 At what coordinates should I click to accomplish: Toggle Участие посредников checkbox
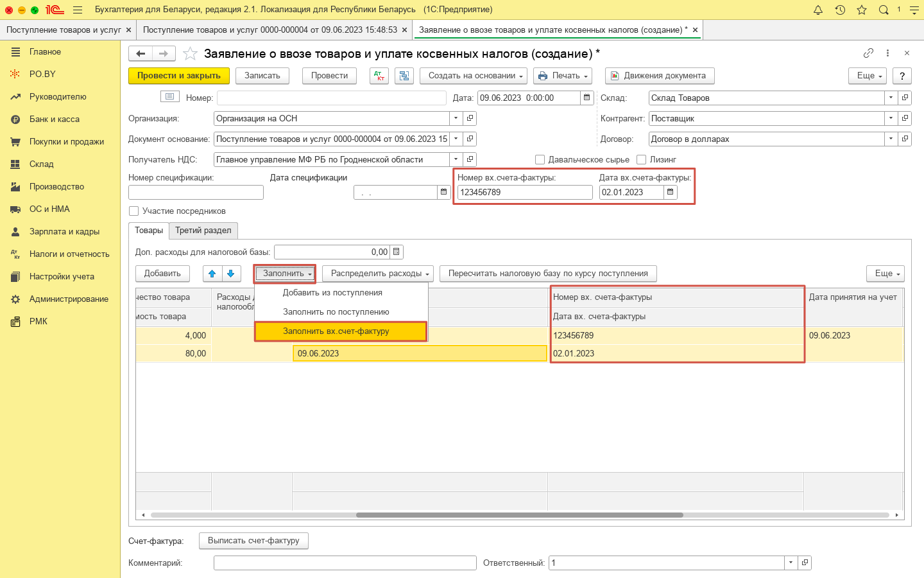click(x=134, y=211)
